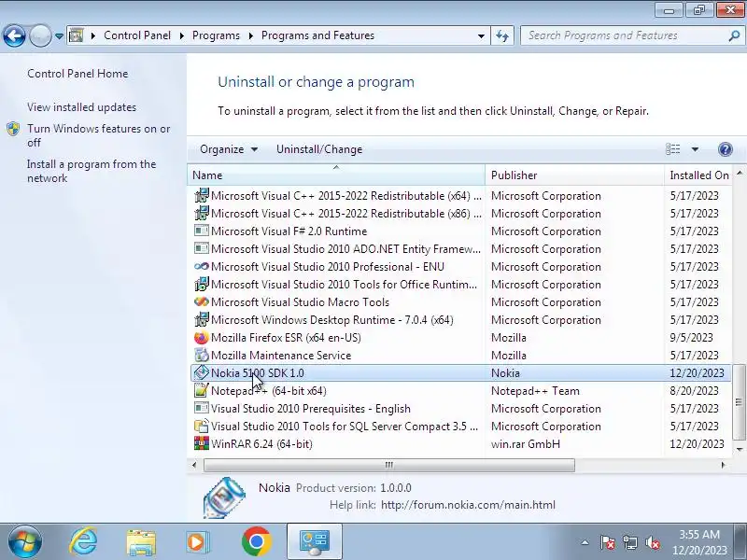
Task: Open Control Panel Home link
Action: coord(78,74)
